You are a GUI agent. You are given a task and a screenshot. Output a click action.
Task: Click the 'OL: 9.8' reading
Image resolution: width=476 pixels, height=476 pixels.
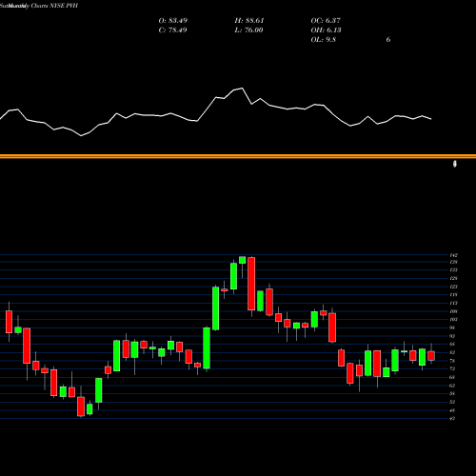coord(324,40)
